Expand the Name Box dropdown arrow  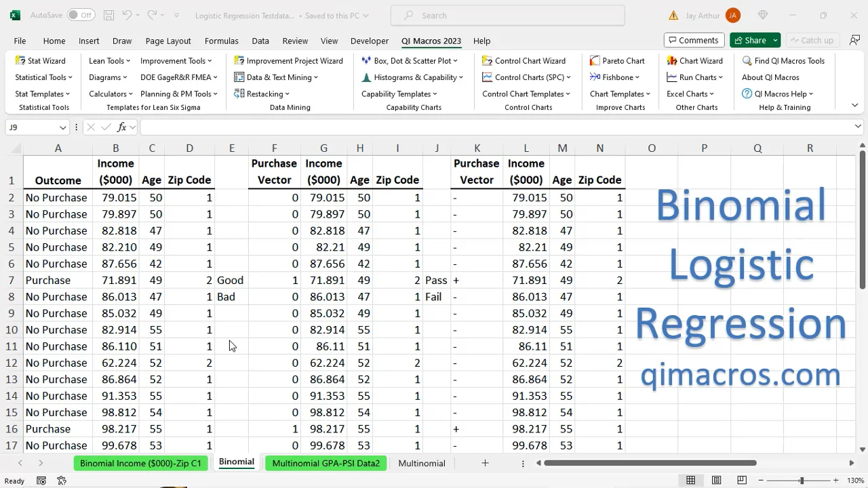[62, 127]
